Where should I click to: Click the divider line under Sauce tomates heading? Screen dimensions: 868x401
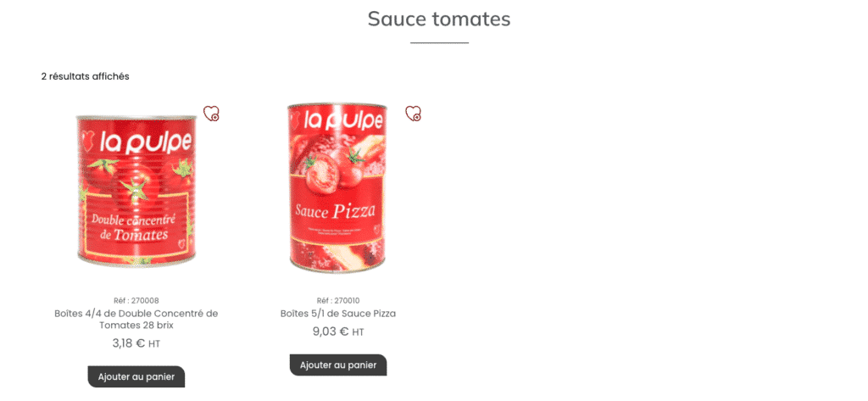[x=440, y=42]
